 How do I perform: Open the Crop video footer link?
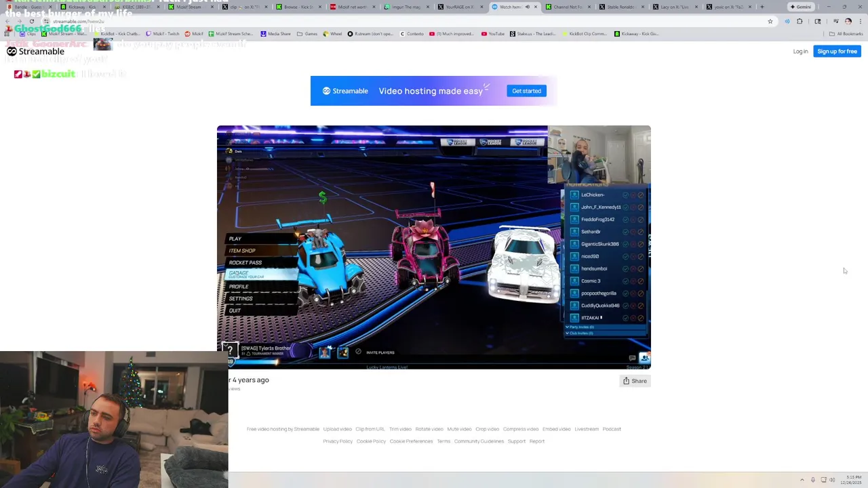[487, 429]
